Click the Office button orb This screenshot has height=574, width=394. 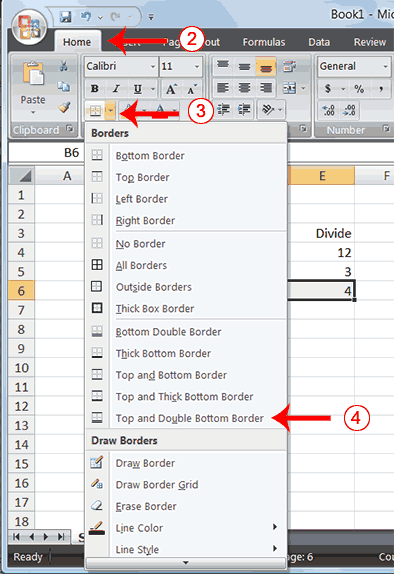click(29, 27)
